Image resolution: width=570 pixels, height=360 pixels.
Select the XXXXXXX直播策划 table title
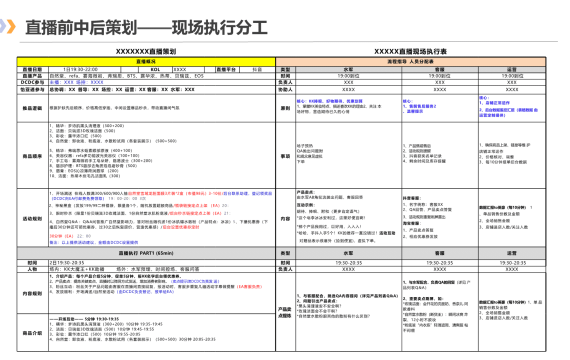[x=146, y=52]
